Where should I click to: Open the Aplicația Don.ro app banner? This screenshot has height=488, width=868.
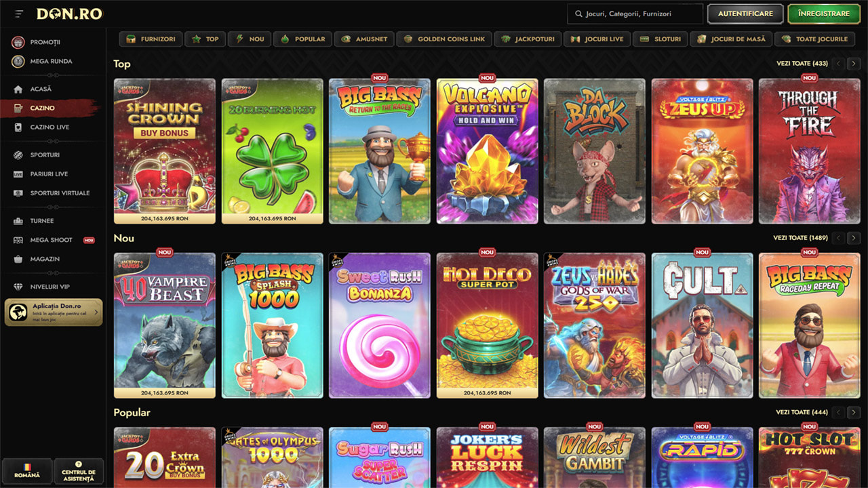pos(54,312)
